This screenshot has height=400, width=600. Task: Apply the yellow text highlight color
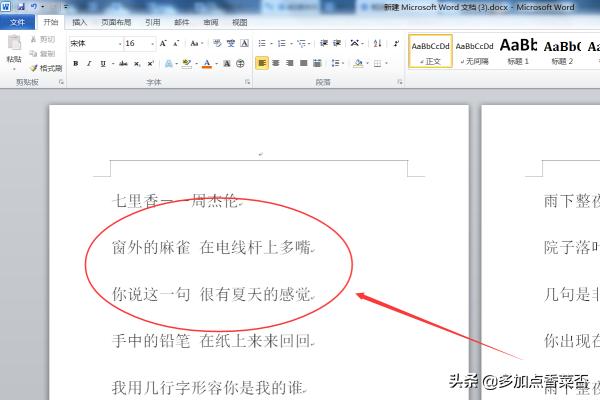tap(187, 64)
